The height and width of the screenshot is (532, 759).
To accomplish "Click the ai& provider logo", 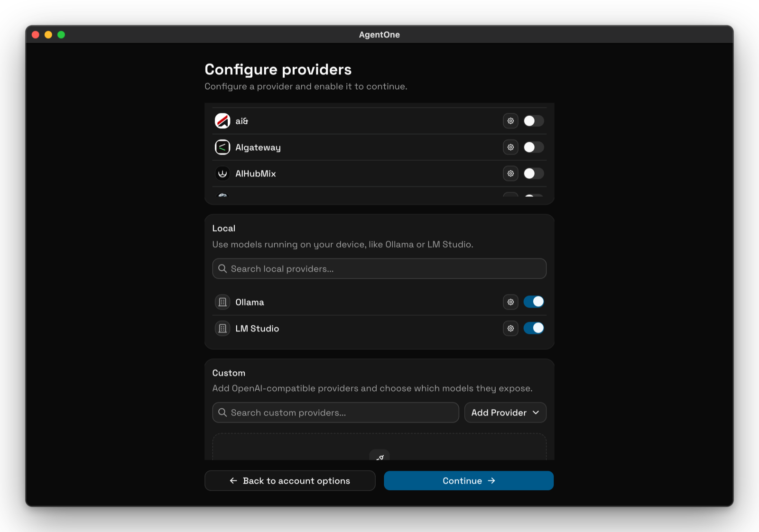I will (222, 121).
